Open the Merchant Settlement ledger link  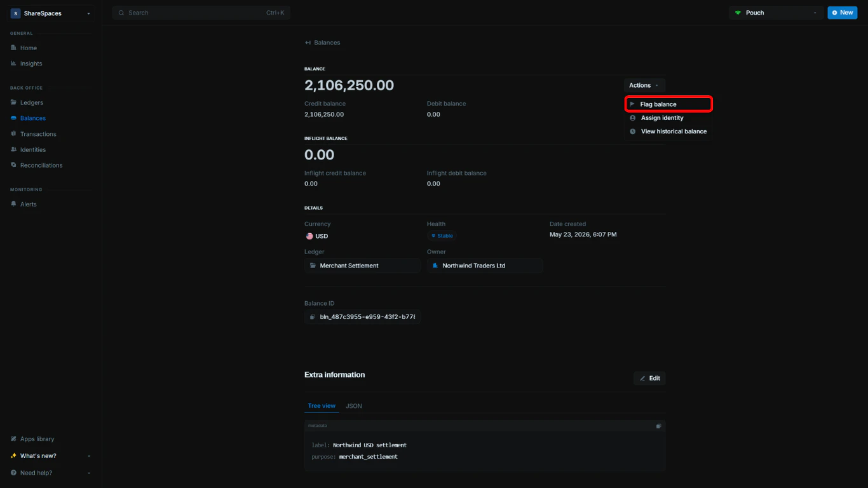pos(362,266)
